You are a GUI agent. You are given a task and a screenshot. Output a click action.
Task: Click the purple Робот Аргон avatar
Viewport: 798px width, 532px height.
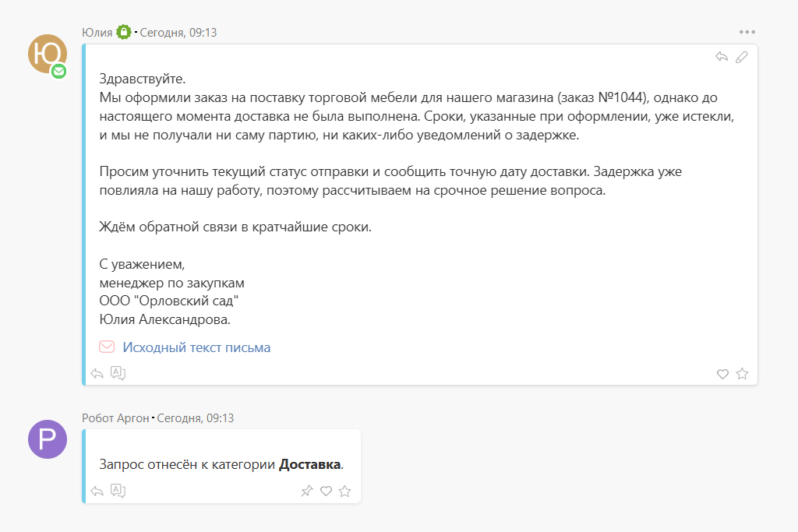[48, 439]
